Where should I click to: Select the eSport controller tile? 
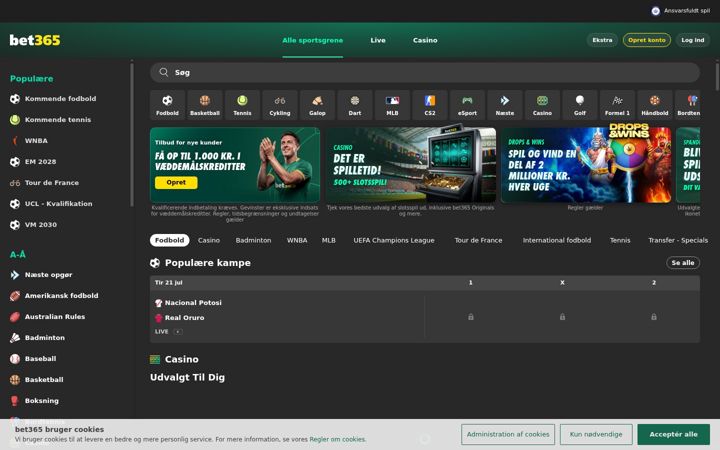click(x=467, y=105)
